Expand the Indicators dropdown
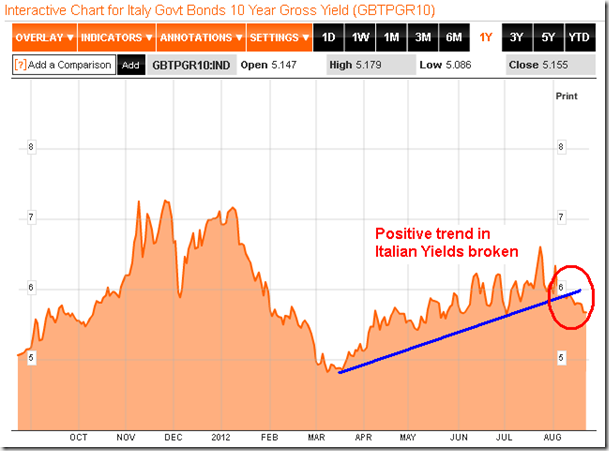The image size is (609, 451). click(116, 38)
